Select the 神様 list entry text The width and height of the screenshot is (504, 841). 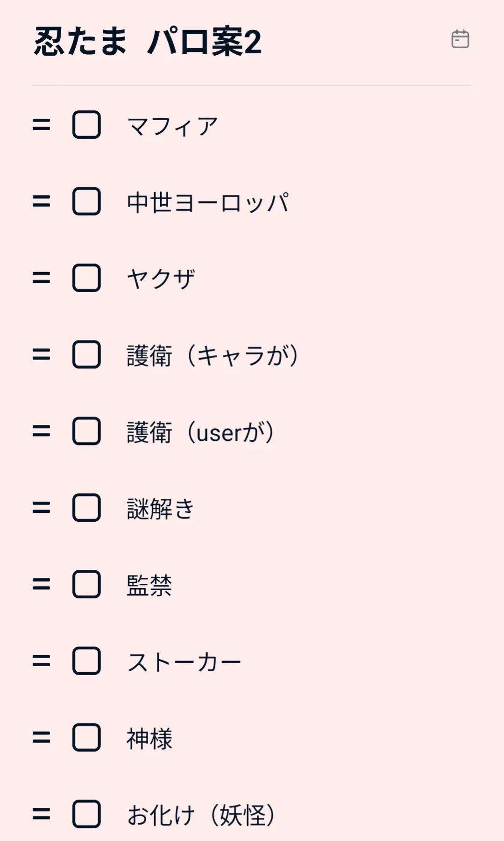pyautogui.click(x=149, y=739)
